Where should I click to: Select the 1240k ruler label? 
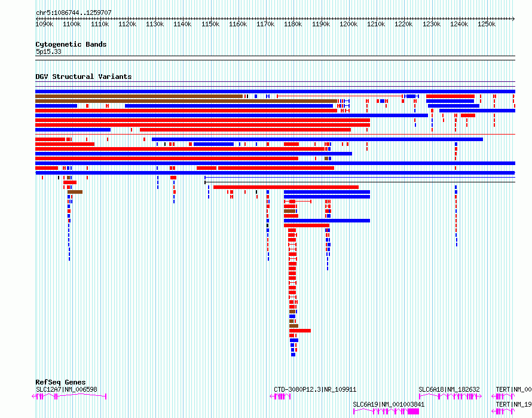point(459,24)
